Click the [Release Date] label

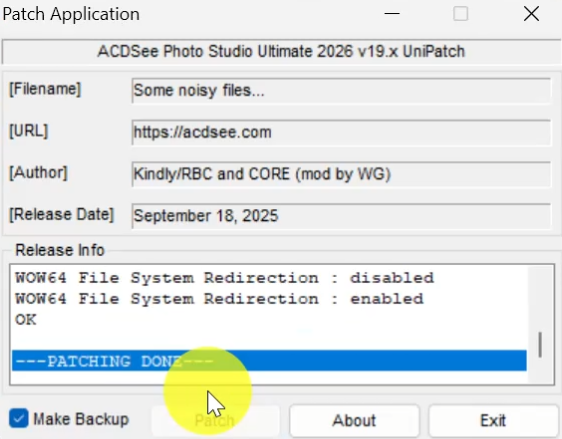pyautogui.click(x=61, y=214)
